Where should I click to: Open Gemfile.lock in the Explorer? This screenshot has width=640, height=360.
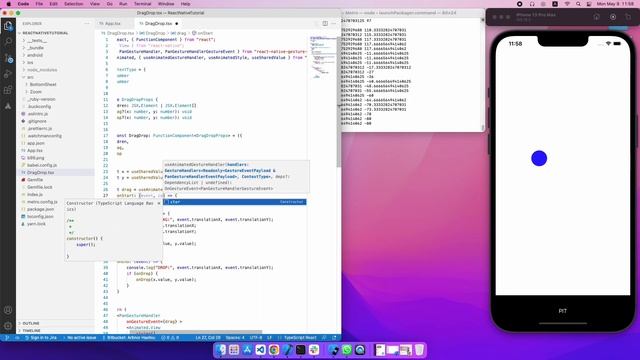pyautogui.click(x=40, y=187)
